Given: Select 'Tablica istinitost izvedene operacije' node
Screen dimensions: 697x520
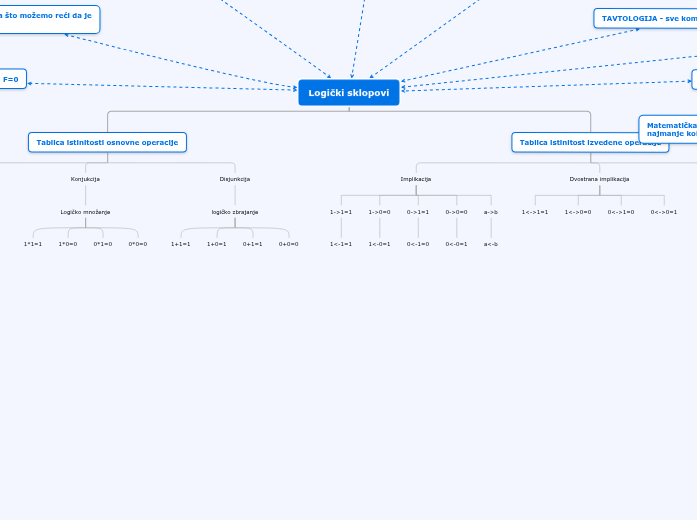Looking at the screenshot, I should pyautogui.click(x=590, y=142).
